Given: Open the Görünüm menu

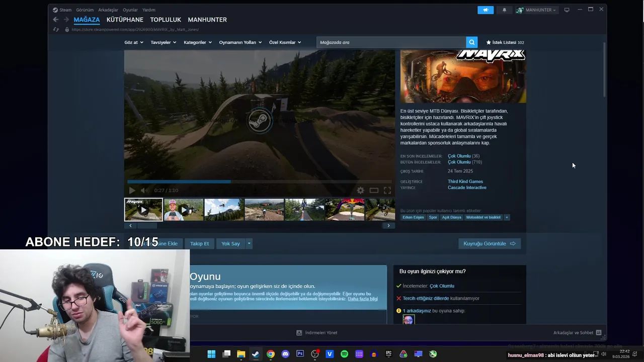Looking at the screenshot, I should tap(85, 10).
